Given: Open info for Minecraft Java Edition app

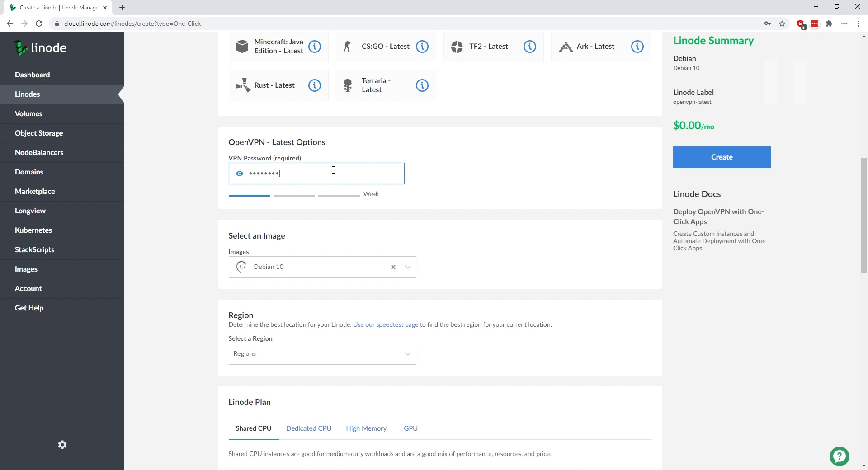Looking at the screenshot, I should click(x=315, y=47).
